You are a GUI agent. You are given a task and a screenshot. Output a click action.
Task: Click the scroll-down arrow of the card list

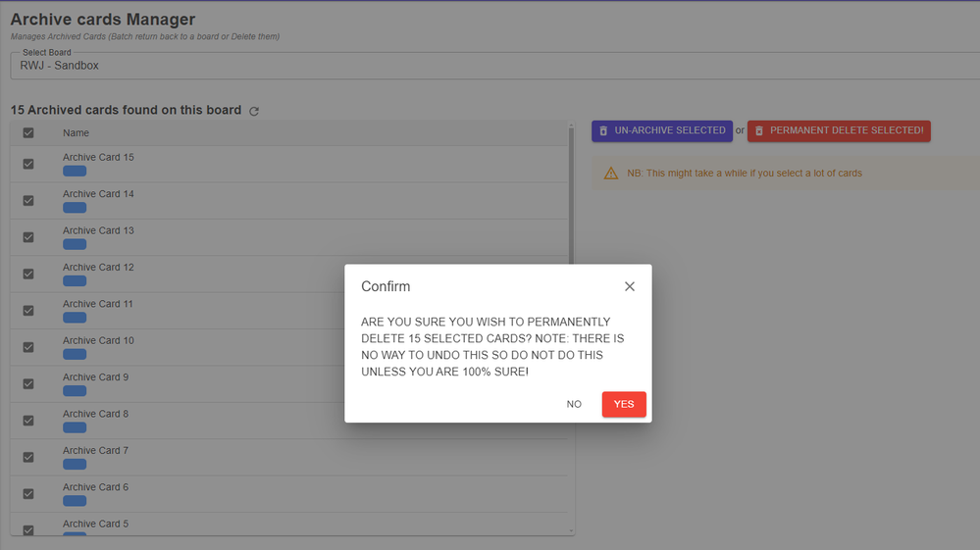click(571, 531)
